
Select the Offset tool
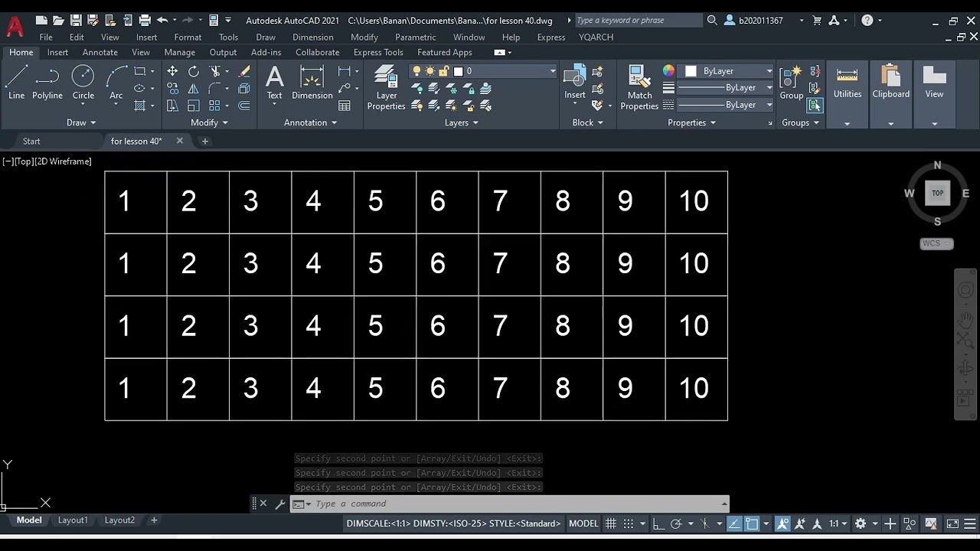244,106
